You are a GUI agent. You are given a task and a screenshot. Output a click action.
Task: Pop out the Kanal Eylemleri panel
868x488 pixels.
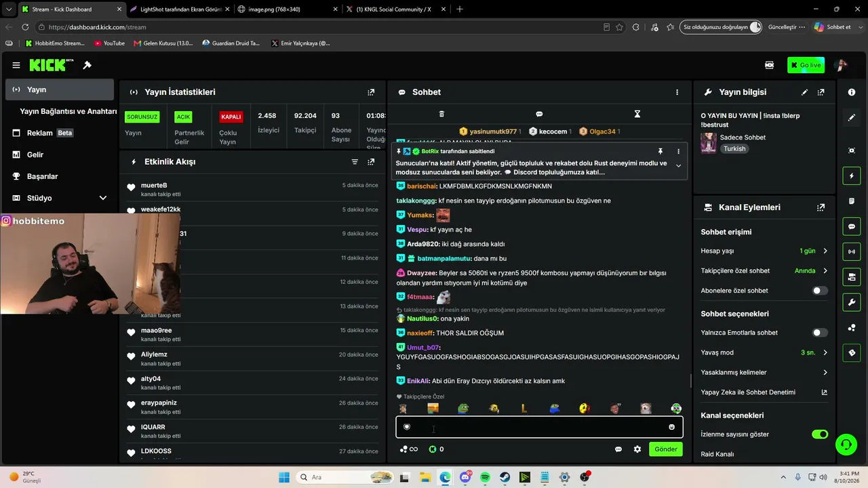click(821, 207)
